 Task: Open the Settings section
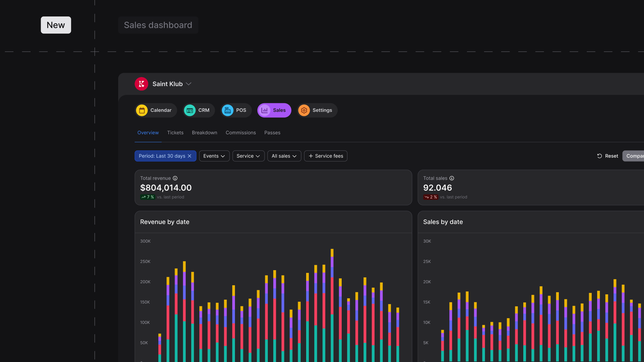(x=317, y=110)
